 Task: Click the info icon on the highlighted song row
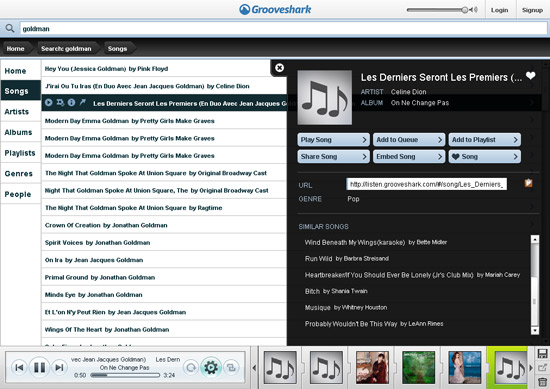tap(72, 102)
